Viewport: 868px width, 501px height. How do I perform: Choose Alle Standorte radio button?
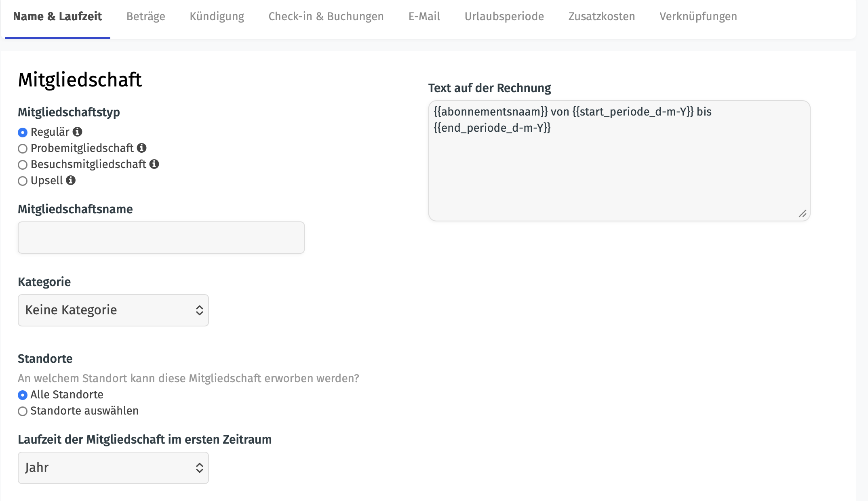tap(23, 395)
